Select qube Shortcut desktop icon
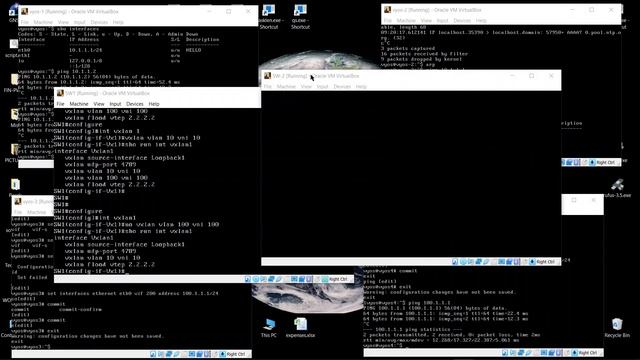Viewport: 640px width, 360px height. pos(300,17)
